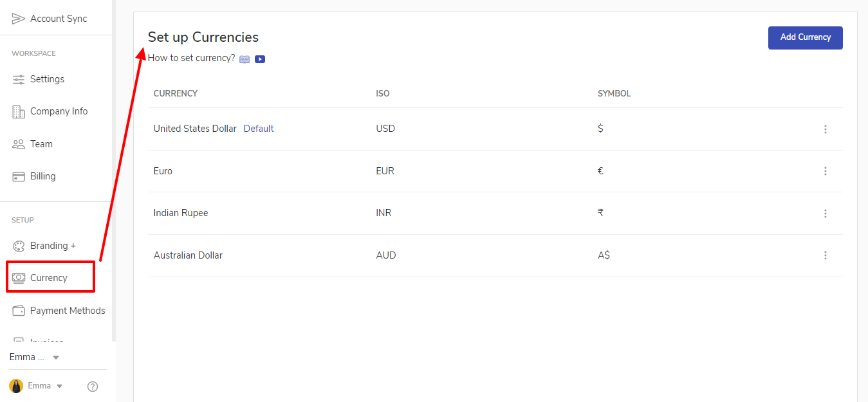The image size is (868, 402).
Task: Open the three-dot menu for Euro row
Action: tap(826, 171)
